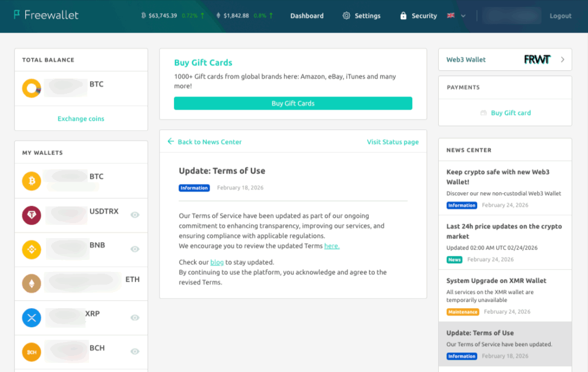Click the USDTRX Tron wallet icon
This screenshot has width=588, height=372.
point(32,215)
